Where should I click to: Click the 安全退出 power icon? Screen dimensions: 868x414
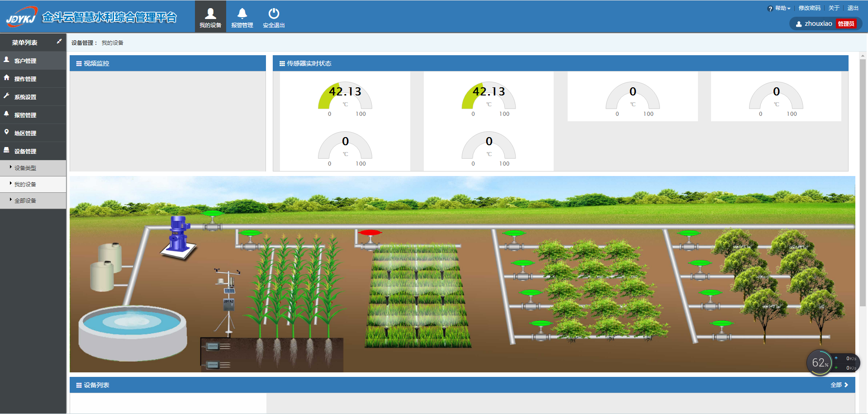point(274,17)
